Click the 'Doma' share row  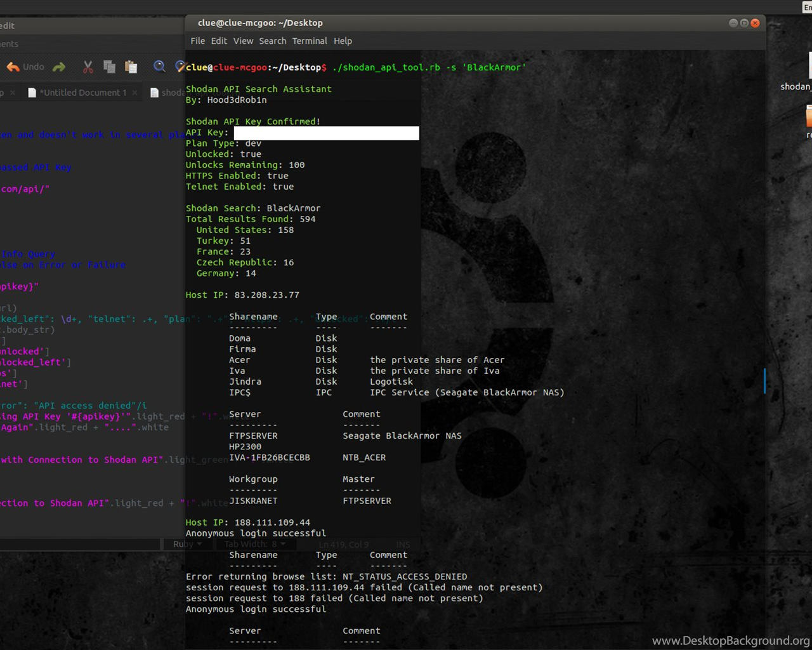pyautogui.click(x=283, y=338)
